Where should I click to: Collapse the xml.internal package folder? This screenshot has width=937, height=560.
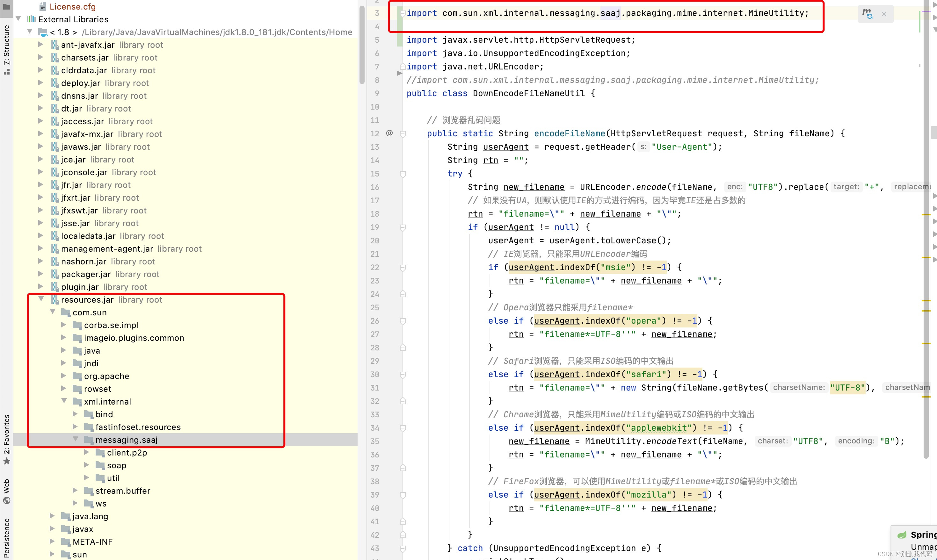(x=64, y=401)
